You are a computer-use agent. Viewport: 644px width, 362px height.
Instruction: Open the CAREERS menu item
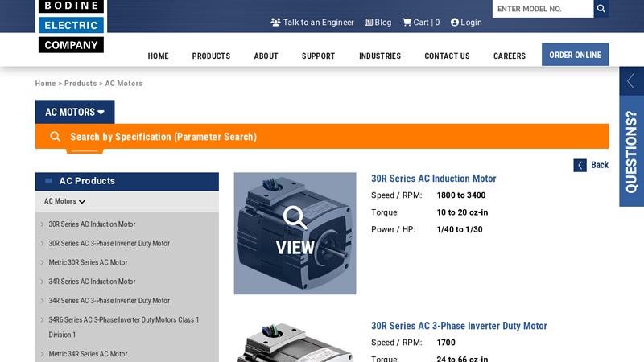pos(510,56)
